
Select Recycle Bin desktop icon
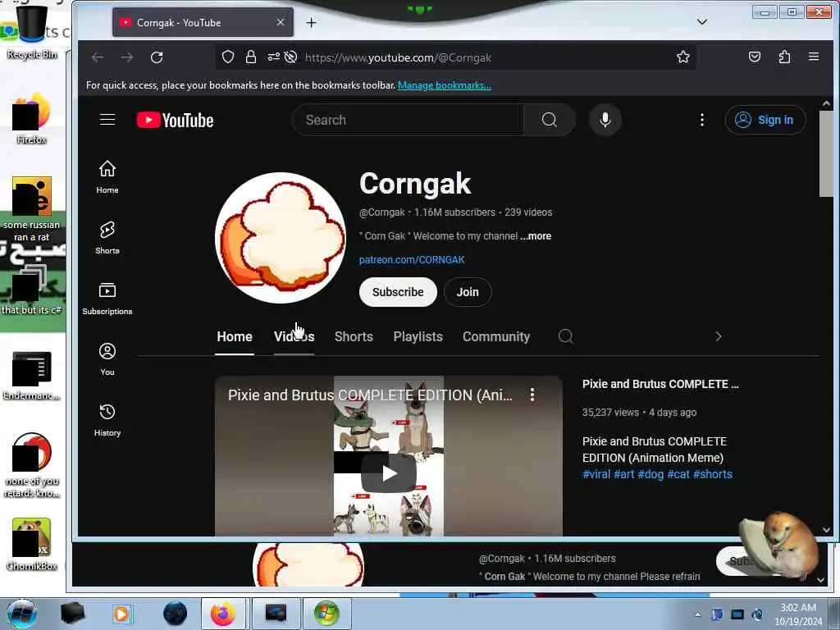32,32
